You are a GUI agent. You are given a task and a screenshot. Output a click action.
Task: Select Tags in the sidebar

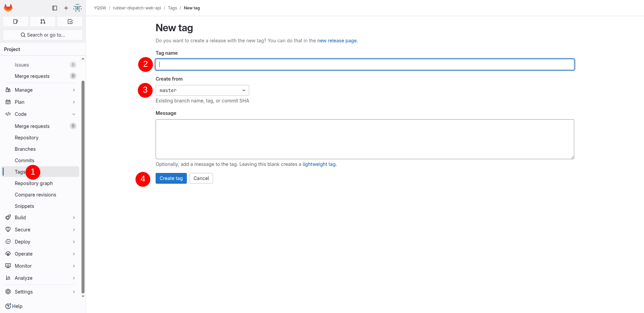point(41,172)
